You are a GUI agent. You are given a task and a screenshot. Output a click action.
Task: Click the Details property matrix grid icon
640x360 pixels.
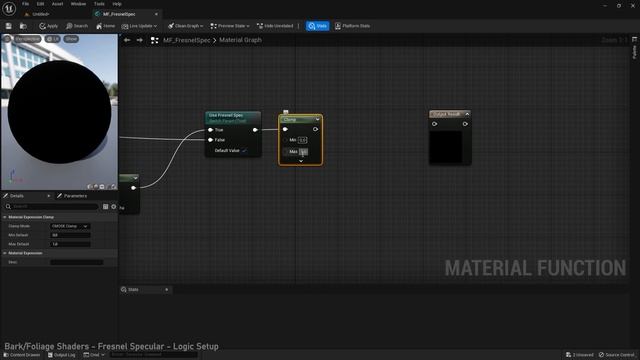click(105, 207)
